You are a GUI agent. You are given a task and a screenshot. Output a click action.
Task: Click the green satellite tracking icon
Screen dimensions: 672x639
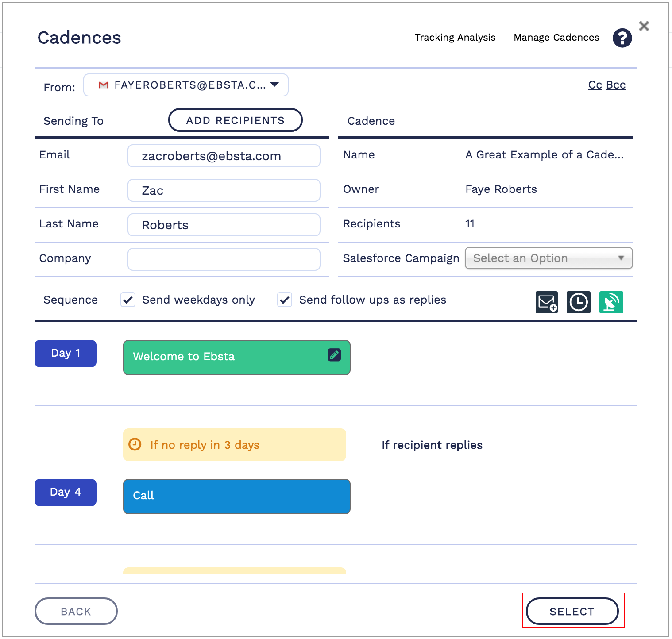coord(611,302)
